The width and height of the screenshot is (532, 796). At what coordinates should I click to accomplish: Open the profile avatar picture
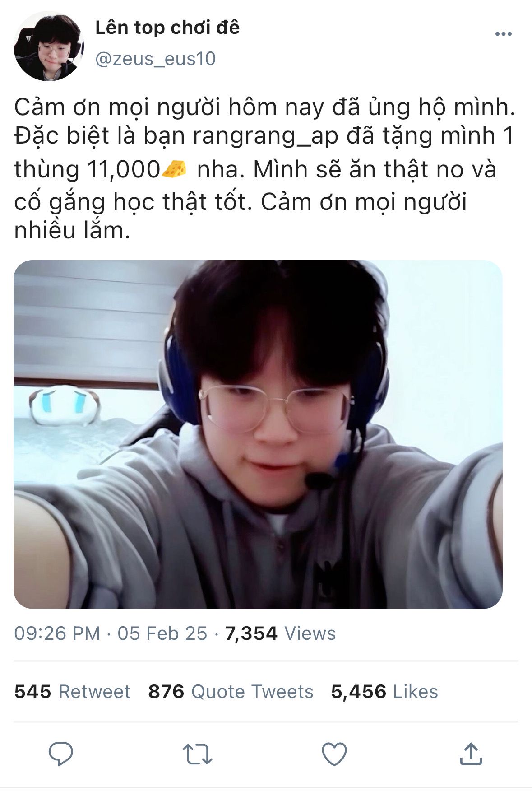[x=49, y=47]
